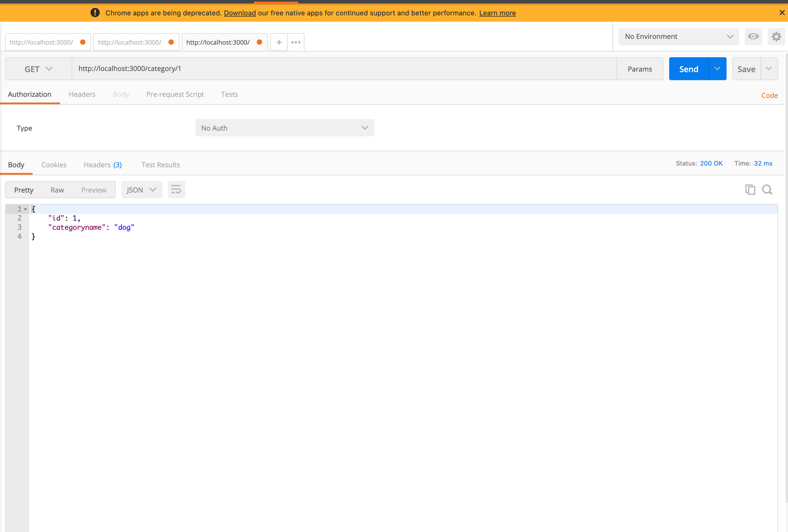Add a new request tab
The height and width of the screenshot is (532, 788).
(279, 42)
